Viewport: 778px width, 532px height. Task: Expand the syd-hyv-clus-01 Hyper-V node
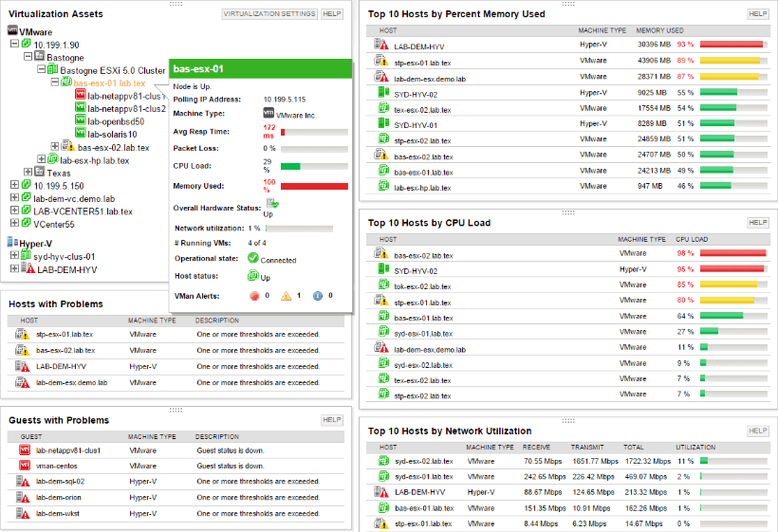pyautogui.click(x=14, y=255)
